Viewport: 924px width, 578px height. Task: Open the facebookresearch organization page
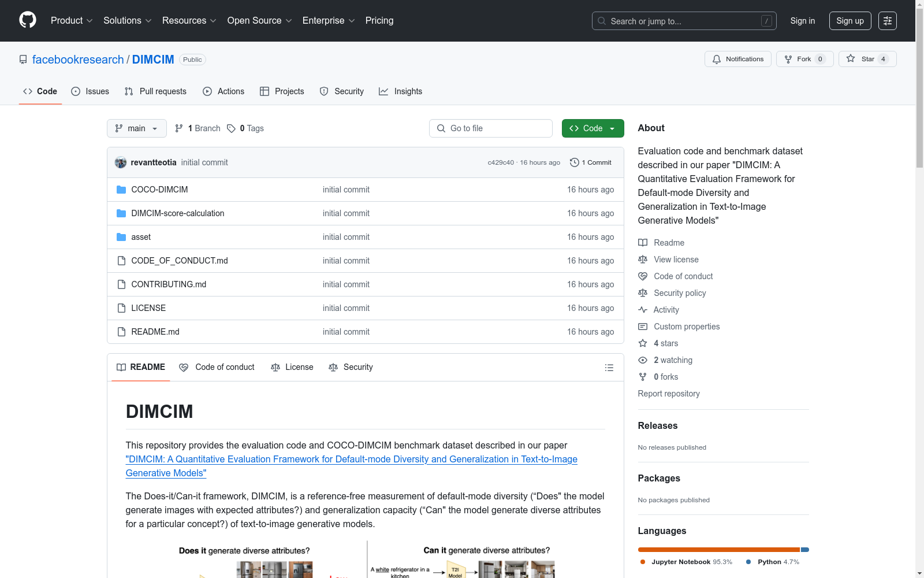tap(78, 60)
